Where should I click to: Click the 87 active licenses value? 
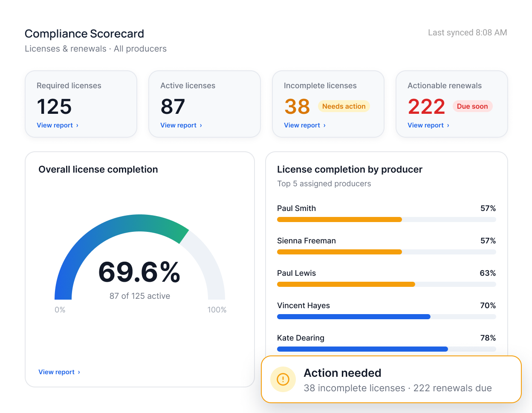173,107
